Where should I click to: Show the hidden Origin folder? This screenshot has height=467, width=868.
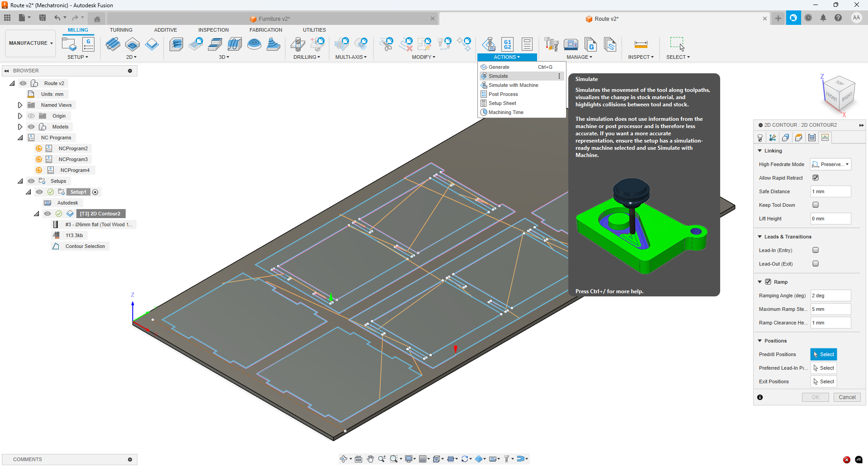31,116
